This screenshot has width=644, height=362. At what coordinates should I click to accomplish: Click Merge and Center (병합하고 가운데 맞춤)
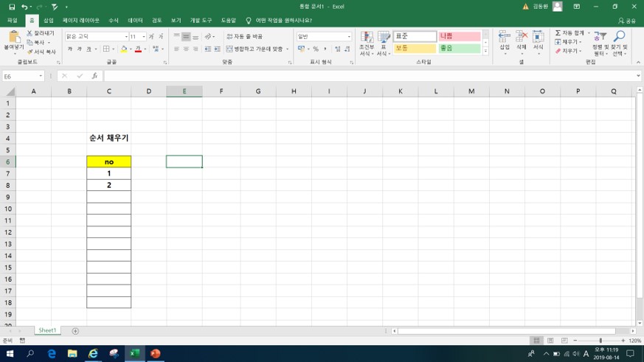[x=255, y=49]
